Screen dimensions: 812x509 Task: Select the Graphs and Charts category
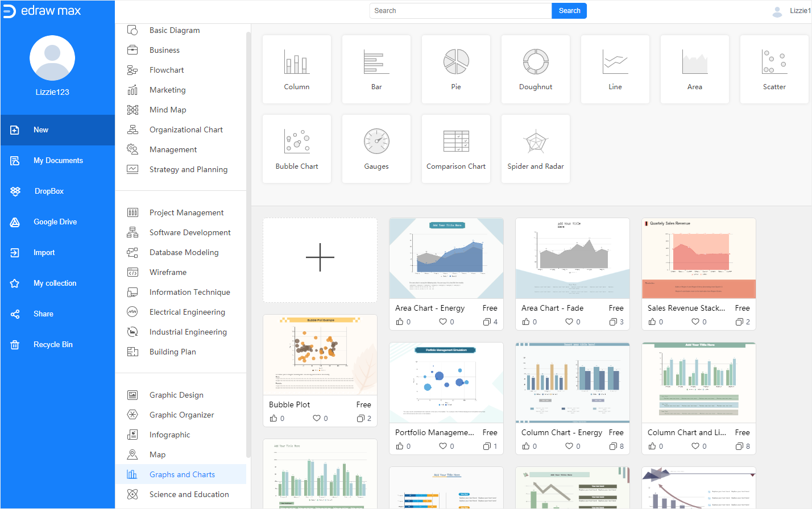point(181,474)
